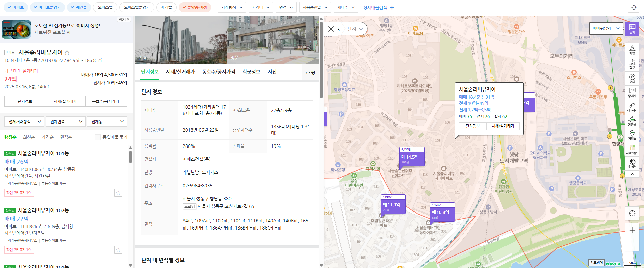The image size is (644, 268).
Task: Toggle the 분양중·예정 filter
Action: point(195,7)
